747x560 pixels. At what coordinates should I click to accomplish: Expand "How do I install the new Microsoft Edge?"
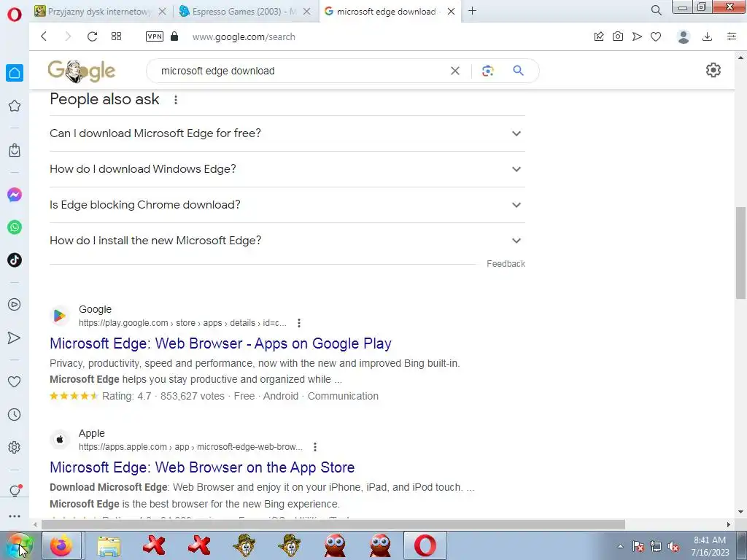click(x=287, y=241)
